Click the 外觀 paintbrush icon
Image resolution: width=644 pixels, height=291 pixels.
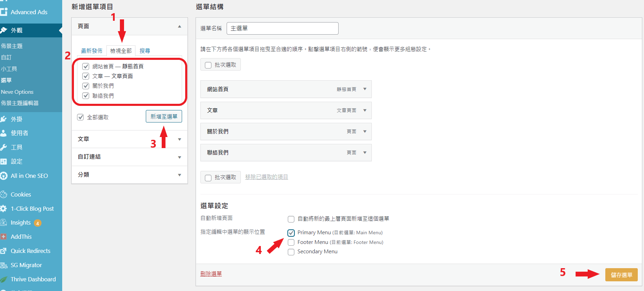[x=4, y=30]
